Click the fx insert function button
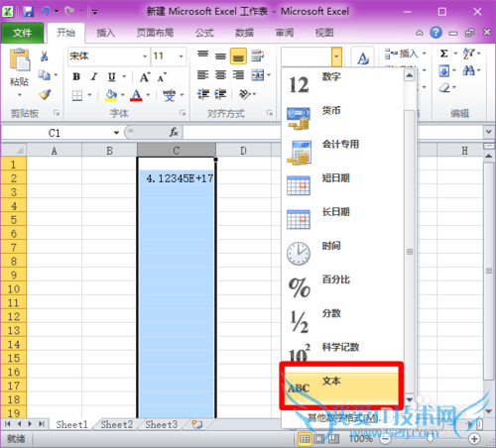 174,133
